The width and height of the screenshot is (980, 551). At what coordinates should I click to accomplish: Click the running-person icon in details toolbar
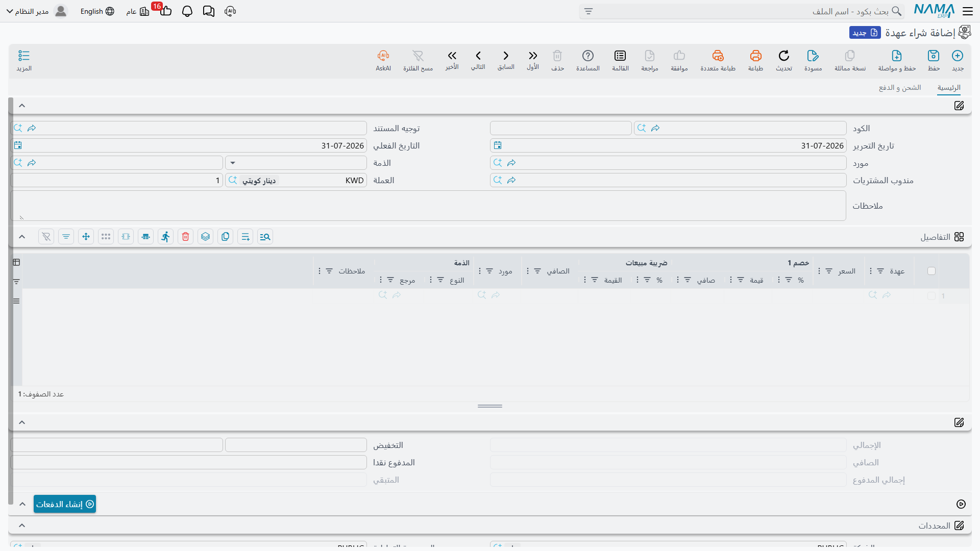point(166,237)
